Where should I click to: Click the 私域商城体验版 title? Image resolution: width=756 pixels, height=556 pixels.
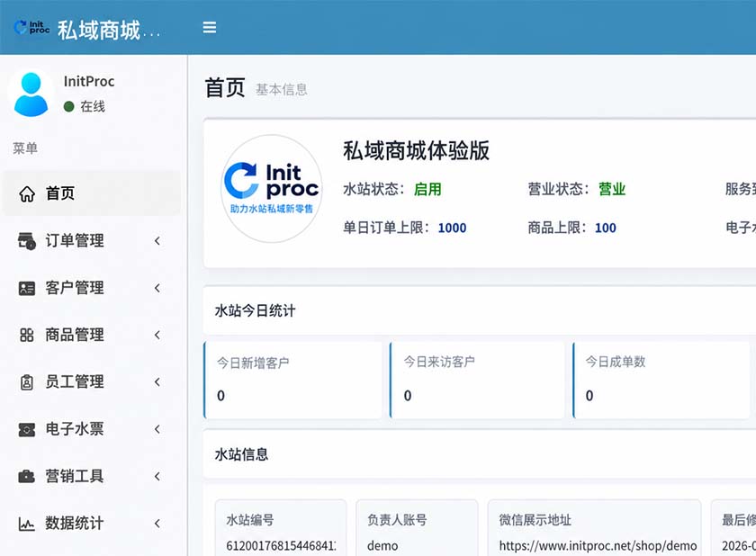[x=416, y=150]
